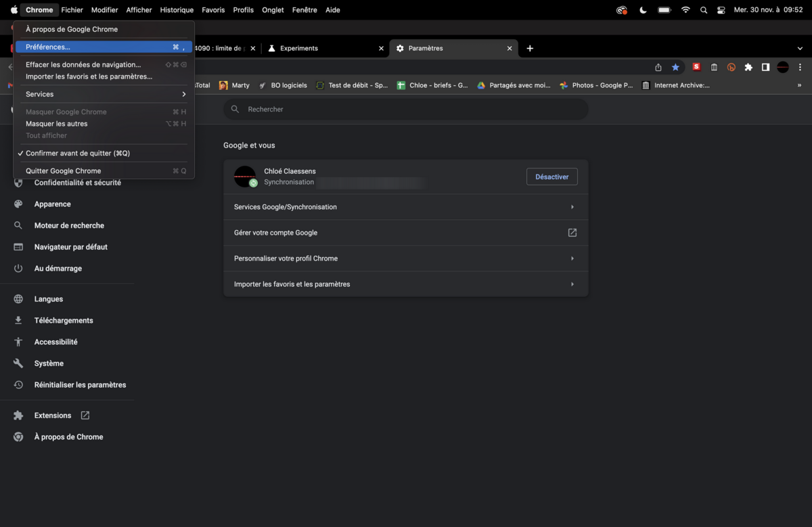
Task: Click the share page icon
Action: (658, 67)
